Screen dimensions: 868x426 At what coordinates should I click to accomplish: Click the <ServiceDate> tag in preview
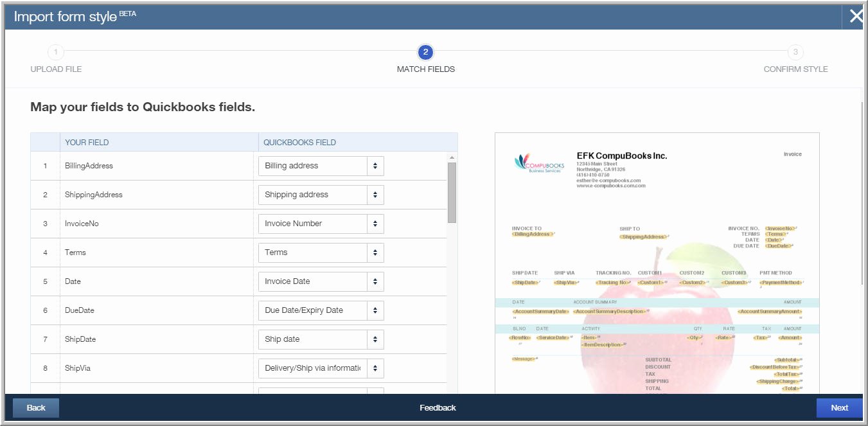553,338
